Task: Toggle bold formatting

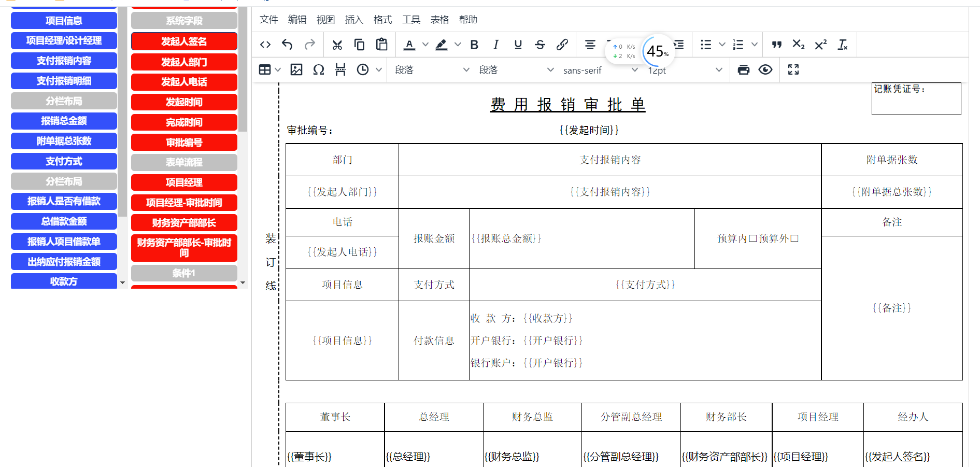Action: [x=474, y=45]
